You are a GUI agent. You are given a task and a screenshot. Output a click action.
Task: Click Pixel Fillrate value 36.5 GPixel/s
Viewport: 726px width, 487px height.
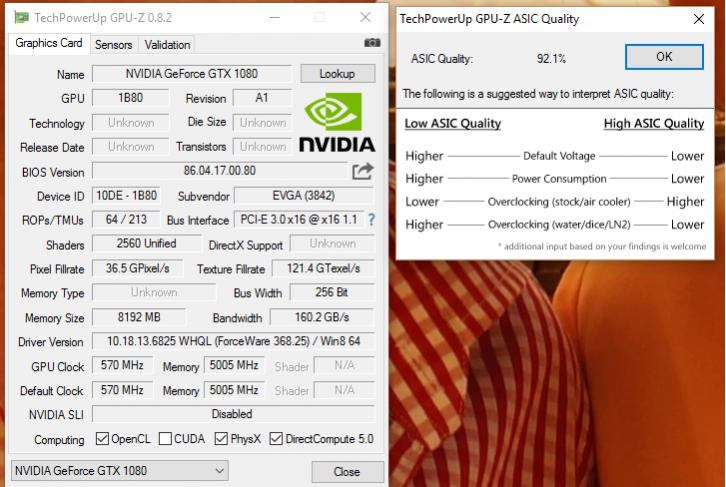[137, 268]
